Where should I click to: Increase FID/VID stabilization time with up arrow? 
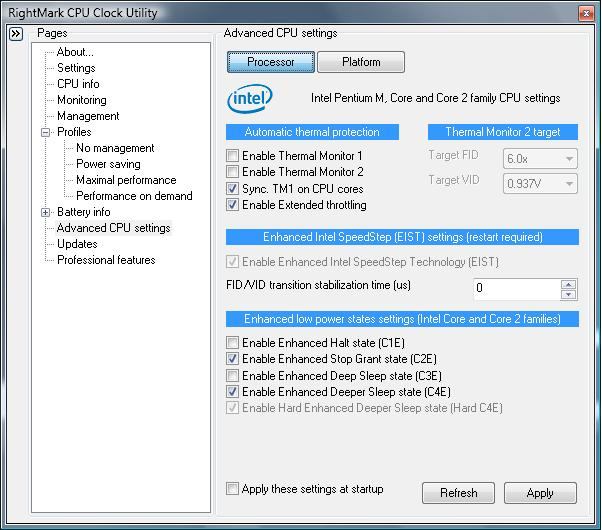coord(569,285)
